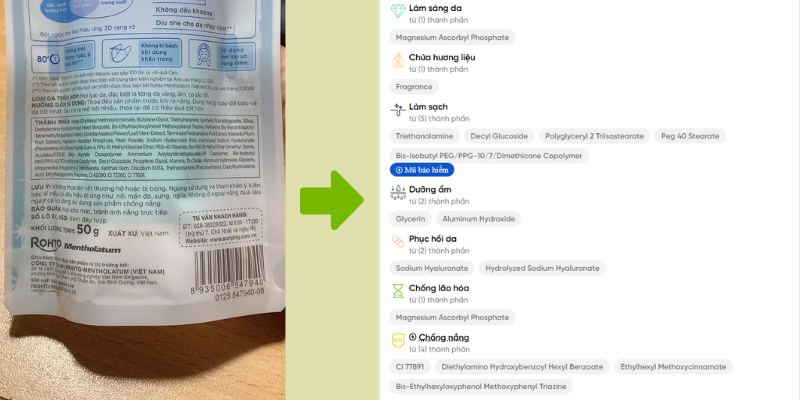Click the sparkle cleansing icon beside Làm sạch
This screenshot has height=400, width=800.
398,110
